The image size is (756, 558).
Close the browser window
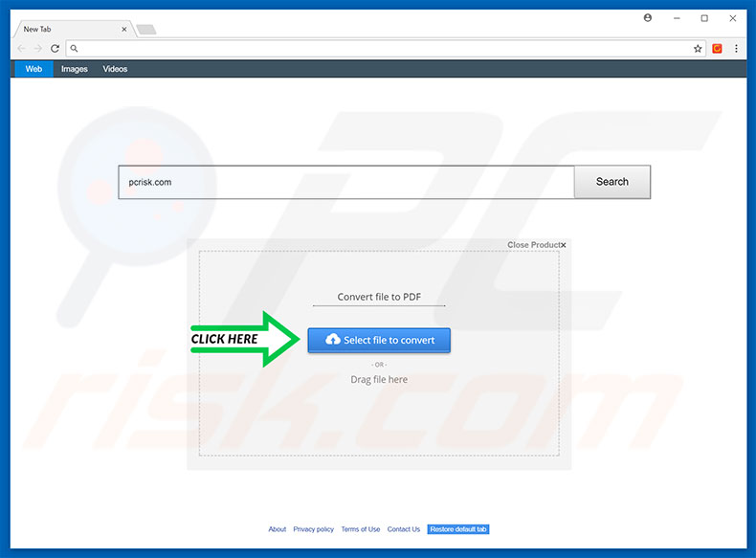click(733, 18)
